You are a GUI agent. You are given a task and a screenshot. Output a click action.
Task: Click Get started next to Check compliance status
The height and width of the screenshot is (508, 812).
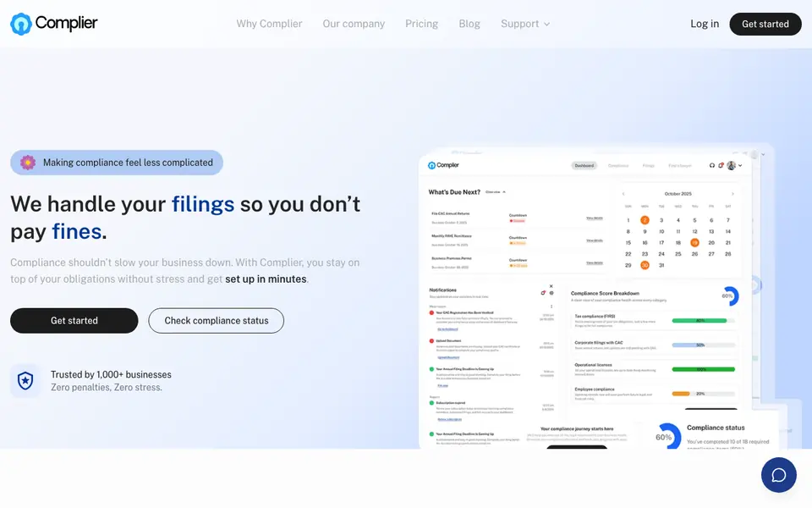click(x=74, y=320)
